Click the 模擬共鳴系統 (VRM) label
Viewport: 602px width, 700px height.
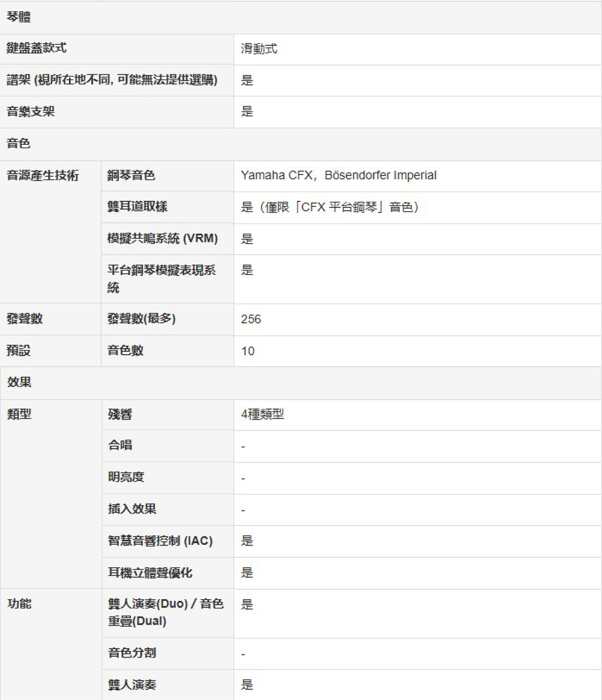click(x=163, y=239)
